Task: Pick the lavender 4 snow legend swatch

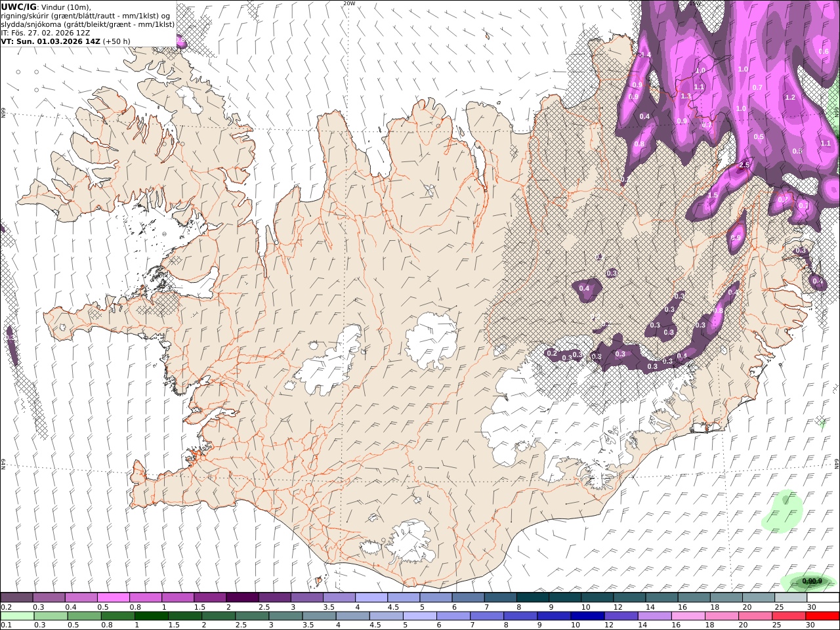Action: (x=370, y=598)
